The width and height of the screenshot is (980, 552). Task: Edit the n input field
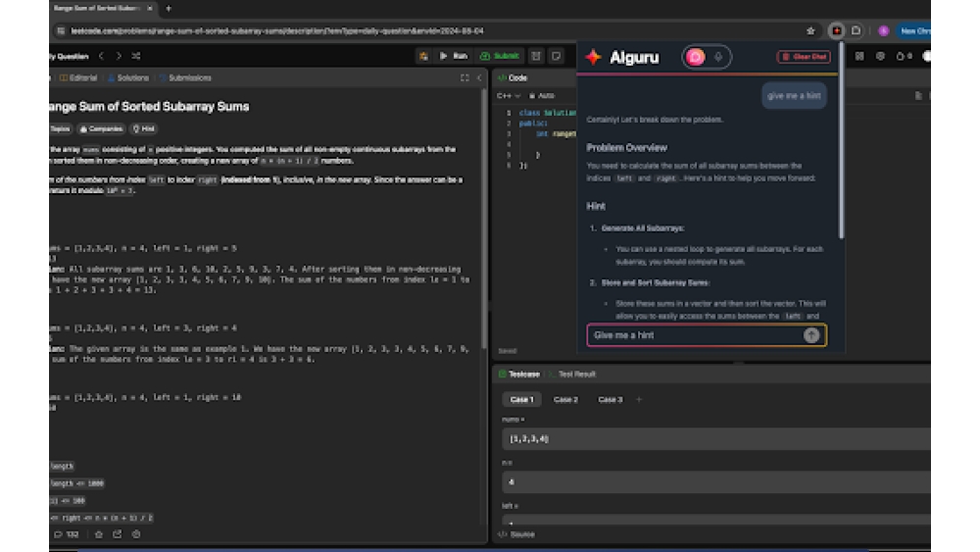point(716,482)
